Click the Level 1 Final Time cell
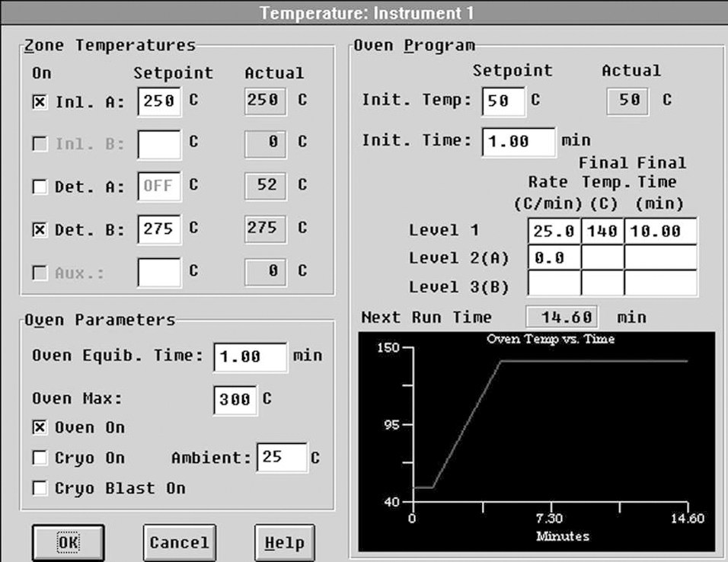This screenshot has height=562, width=728. pyautogui.click(x=660, y=232)
